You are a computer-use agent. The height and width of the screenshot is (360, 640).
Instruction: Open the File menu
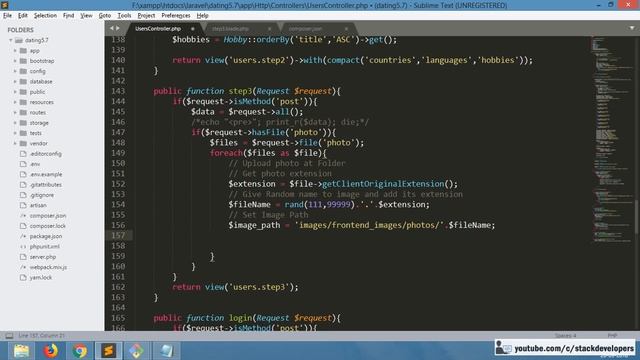click(7, 16)
